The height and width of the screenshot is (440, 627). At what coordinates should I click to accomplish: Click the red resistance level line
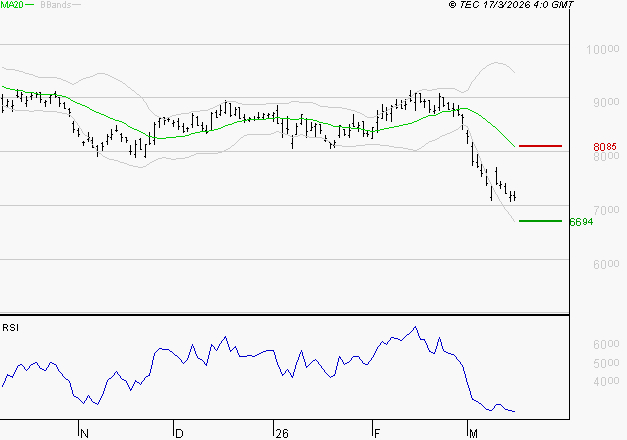coord(540,146)
